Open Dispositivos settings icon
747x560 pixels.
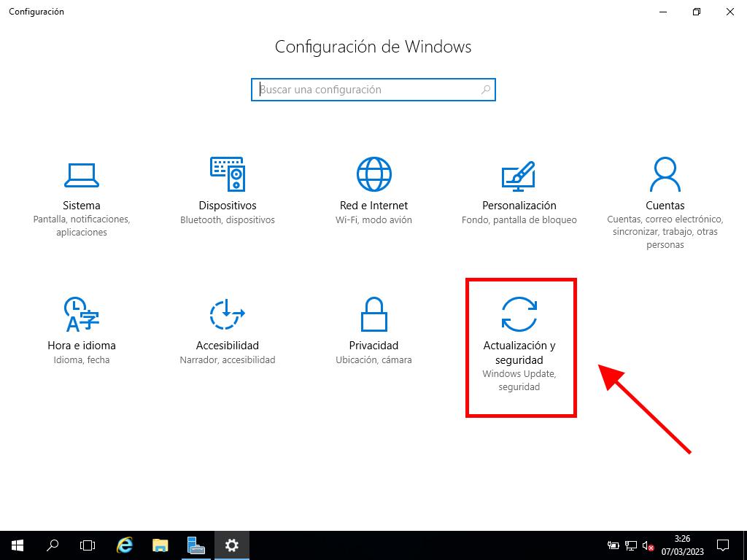tap(227, 175)
